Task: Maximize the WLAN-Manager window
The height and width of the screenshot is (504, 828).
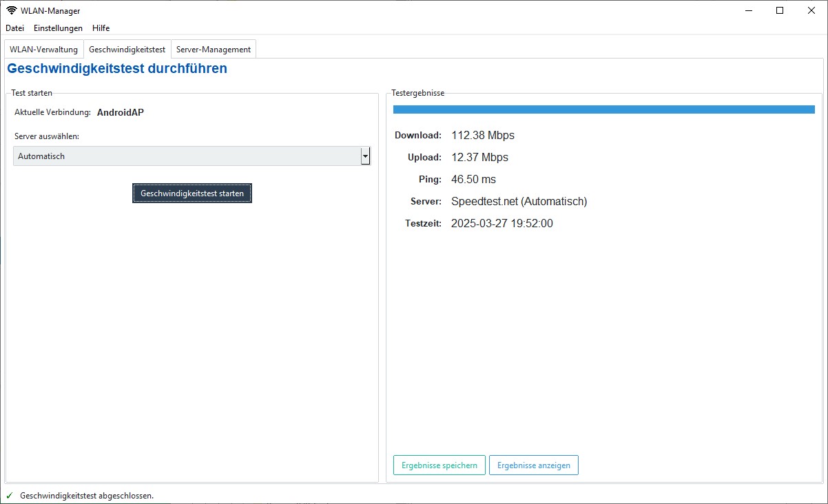Action: 780,10
